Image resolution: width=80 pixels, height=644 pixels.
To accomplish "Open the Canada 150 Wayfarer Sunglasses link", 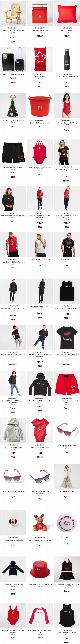I will click(x=13, y=491).
